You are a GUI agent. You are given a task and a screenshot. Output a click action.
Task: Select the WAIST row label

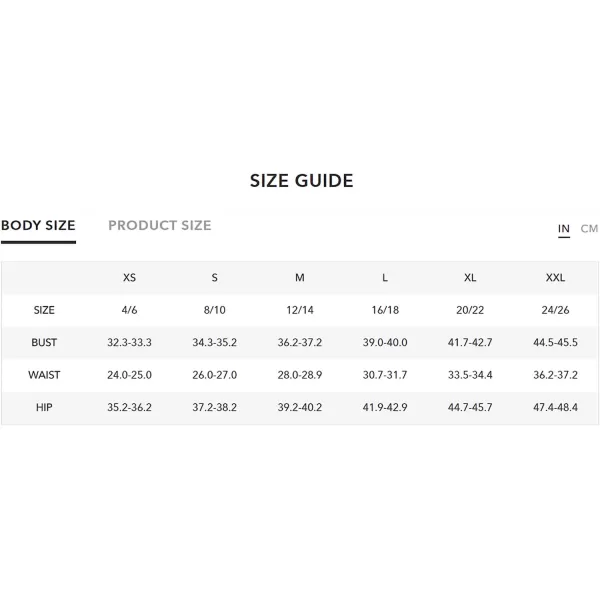[x=44, y=375]
